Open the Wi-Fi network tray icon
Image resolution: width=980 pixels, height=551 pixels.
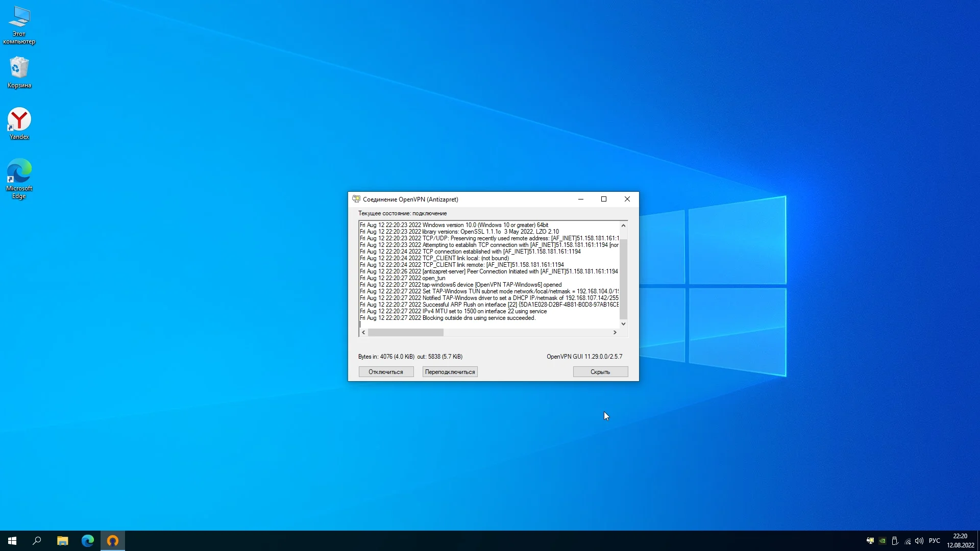(908, 541)
